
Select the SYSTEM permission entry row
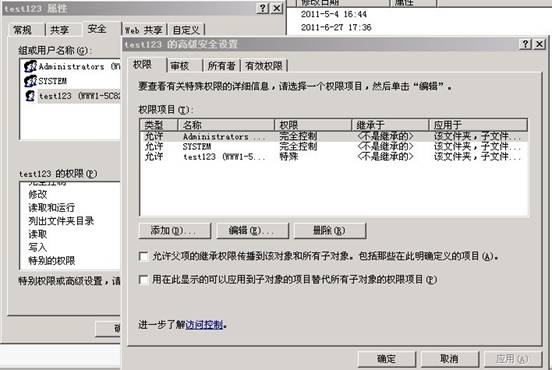[x=334, y=146]
